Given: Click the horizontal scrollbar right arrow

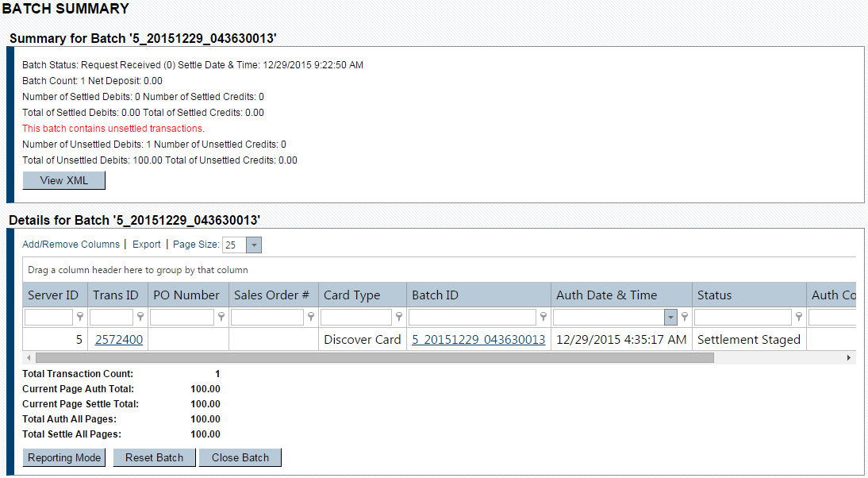Looking at the screenshot, I should (848, 358).
